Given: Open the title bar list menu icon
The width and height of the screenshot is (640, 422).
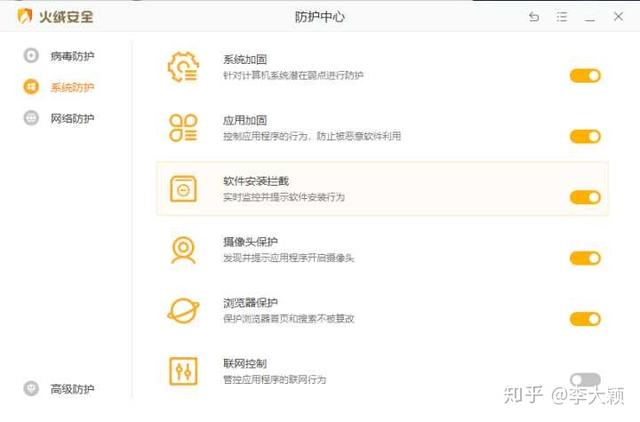Looking at the screenshot, I should (562, 17).
